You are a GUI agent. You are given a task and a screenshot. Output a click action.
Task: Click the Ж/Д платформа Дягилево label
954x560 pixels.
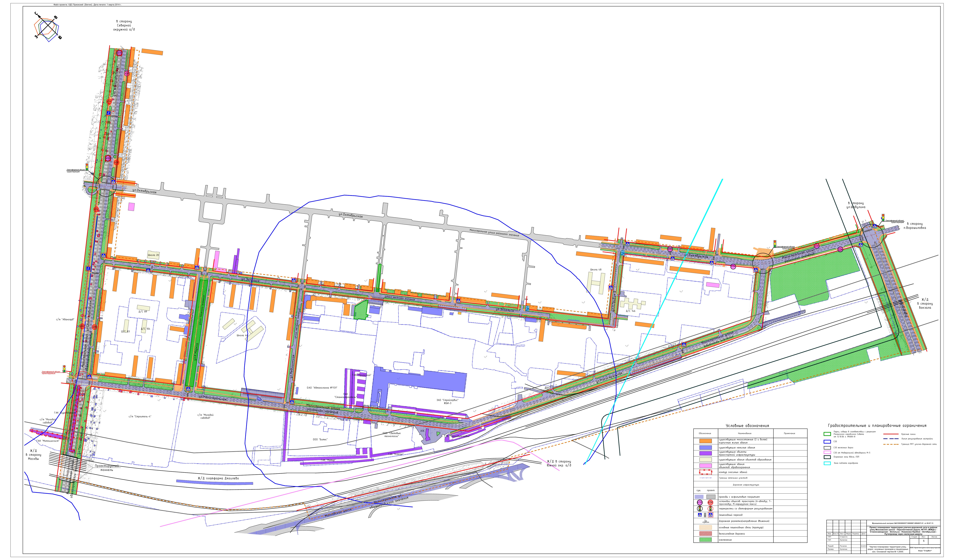point(218,478)
